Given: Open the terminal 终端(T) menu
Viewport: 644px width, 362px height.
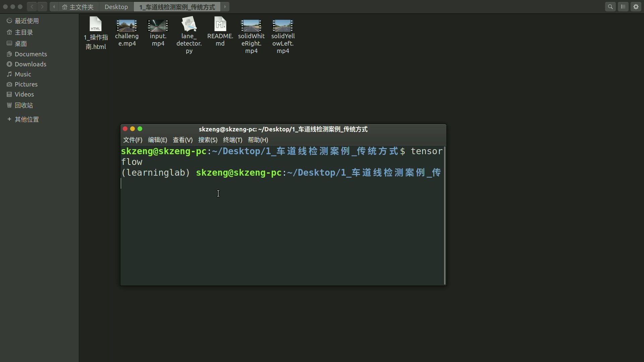Looking at the screenshot, I should coord(232,140).
